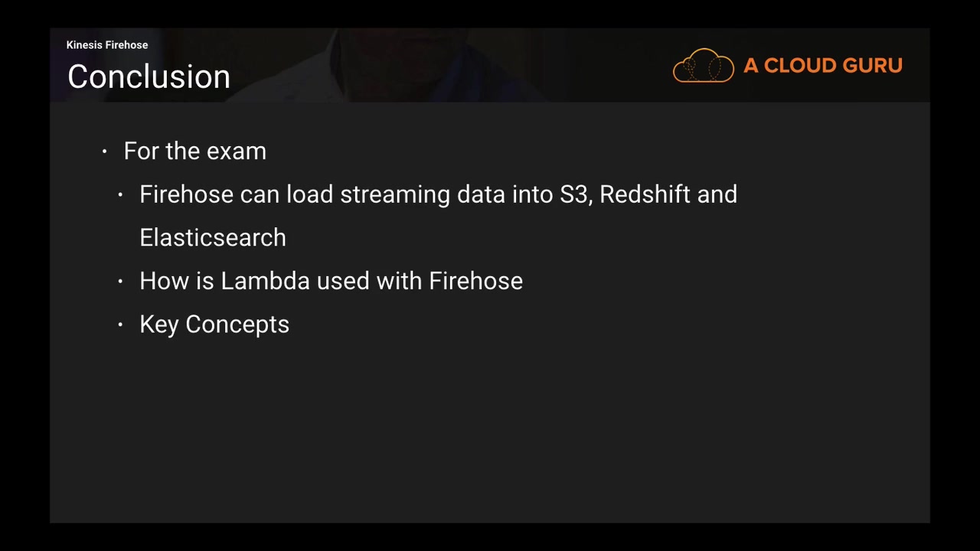The image size is (980, 551).
Task: Click the bullet dot before "For the exam"
Action: click(x=105, y=152)
